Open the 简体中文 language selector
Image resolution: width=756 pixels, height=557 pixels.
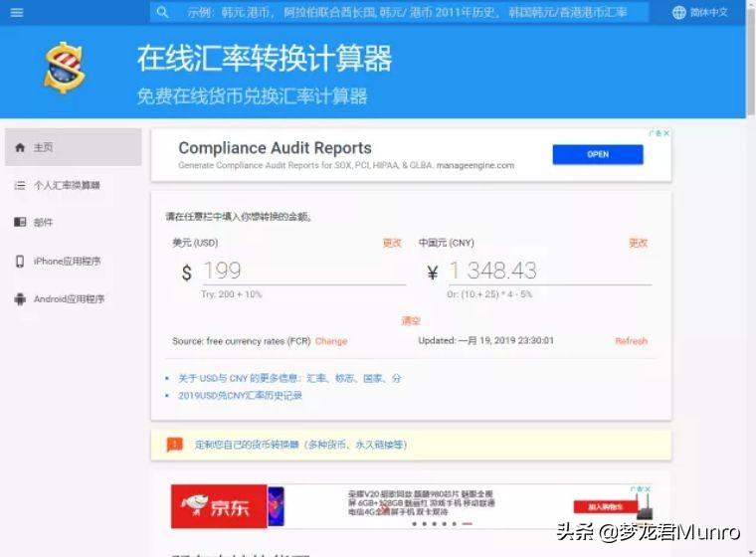click(x=700, y=13)
